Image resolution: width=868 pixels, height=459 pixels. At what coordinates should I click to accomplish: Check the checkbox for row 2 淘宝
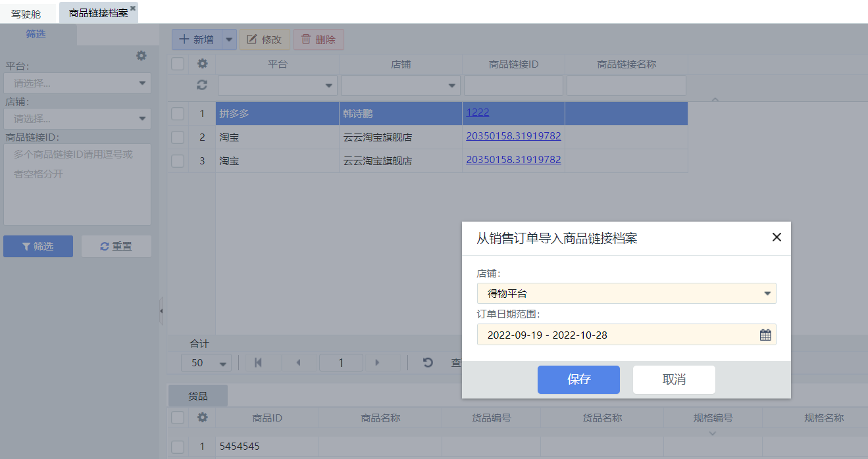pos(178,137)
